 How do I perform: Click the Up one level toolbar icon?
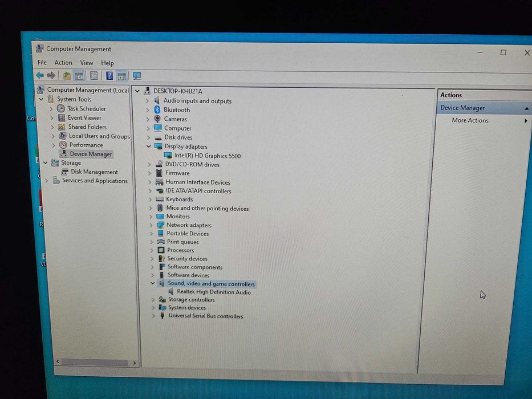67,76
